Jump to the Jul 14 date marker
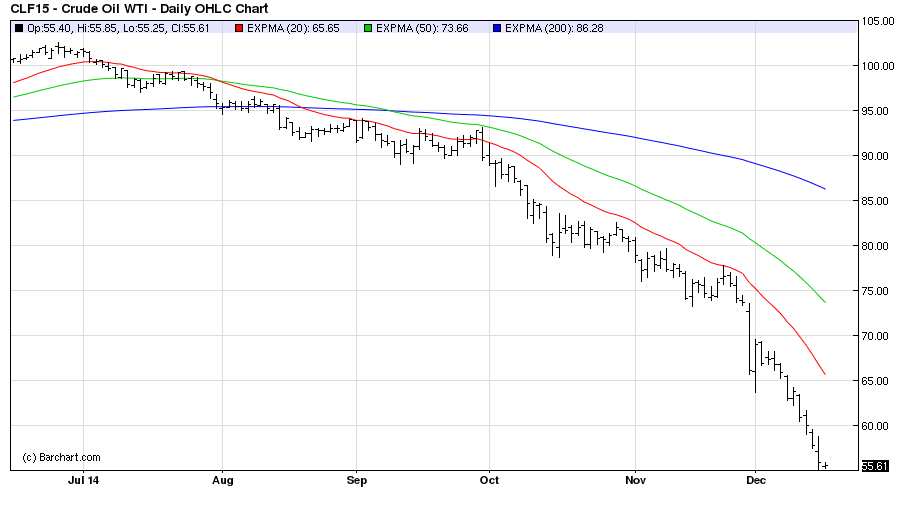The width and height of the screenshot is (900, 511). 85,480
